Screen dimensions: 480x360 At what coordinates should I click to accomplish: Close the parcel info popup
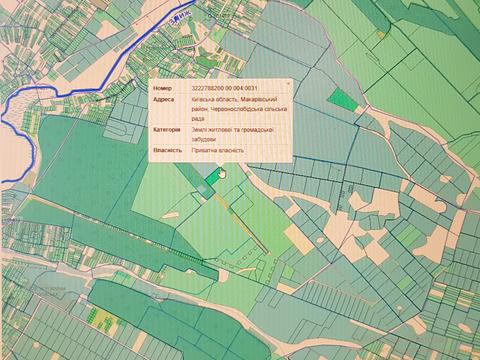[288, 84]
